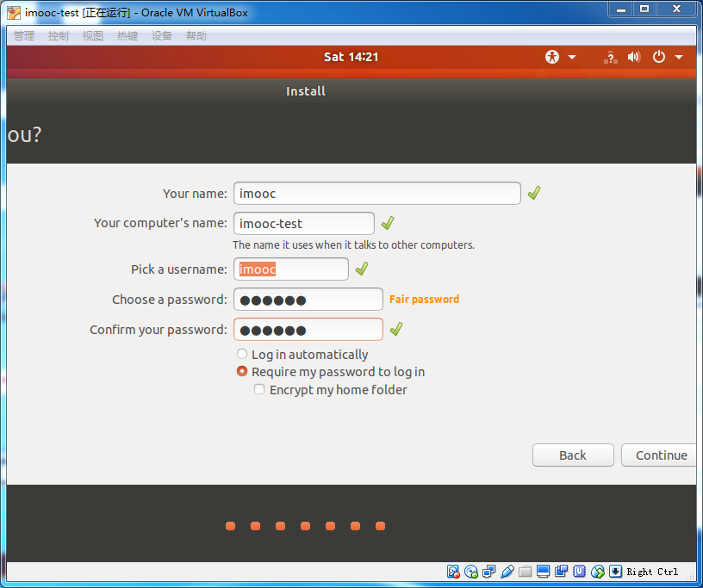Click the computer name hint text
The height and width of the screenshot is (588, 703).
(x=353, y=244)
